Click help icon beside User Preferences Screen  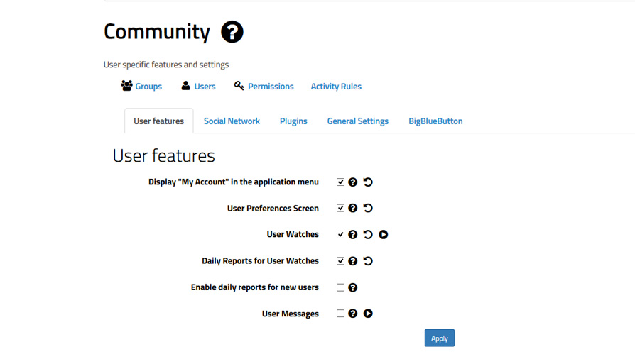(353, 209)
